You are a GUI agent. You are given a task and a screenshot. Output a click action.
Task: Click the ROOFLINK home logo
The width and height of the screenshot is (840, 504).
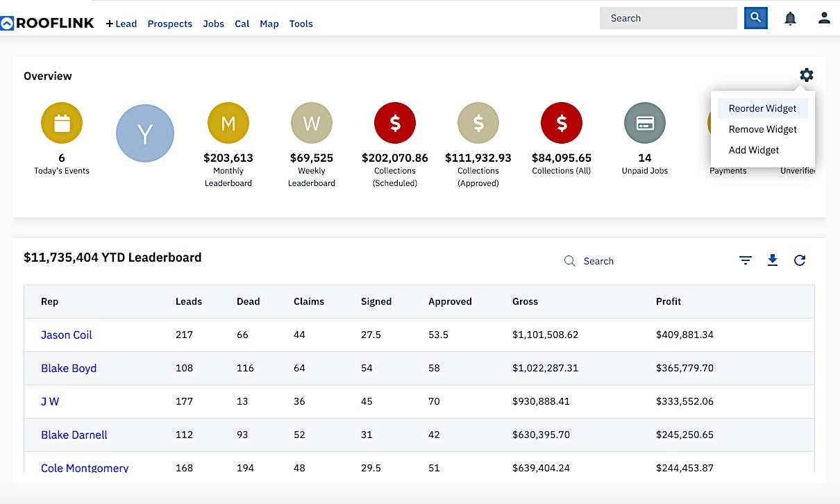(x=47, y=22)
